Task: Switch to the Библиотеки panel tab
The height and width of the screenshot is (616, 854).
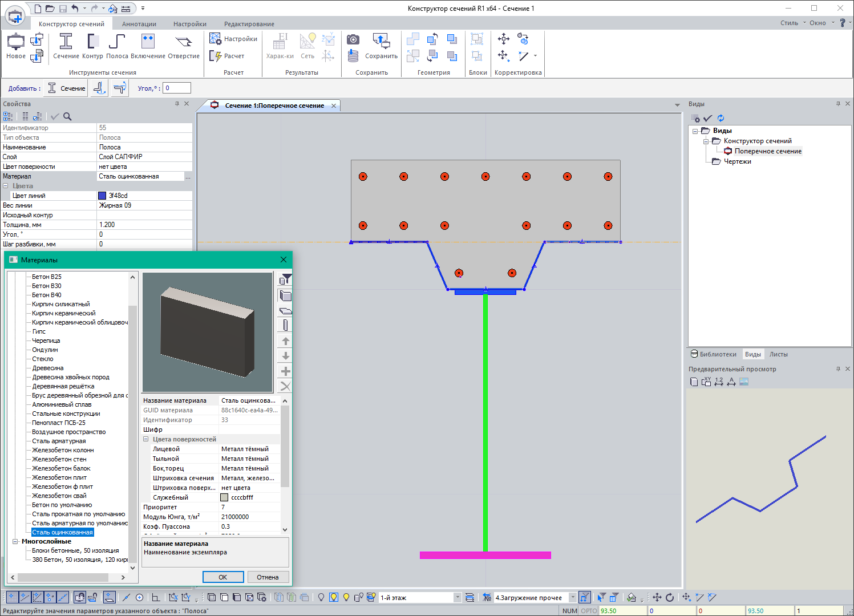Action: coord(714,354)
